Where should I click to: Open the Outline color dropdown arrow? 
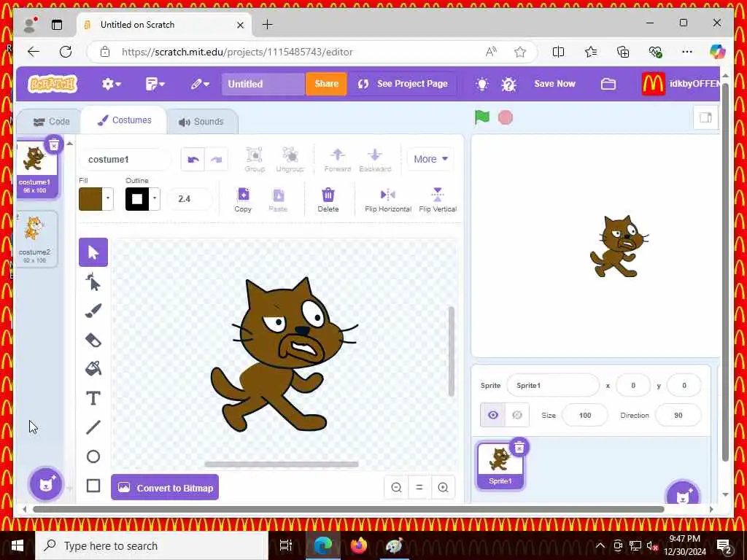pos(155,198)
